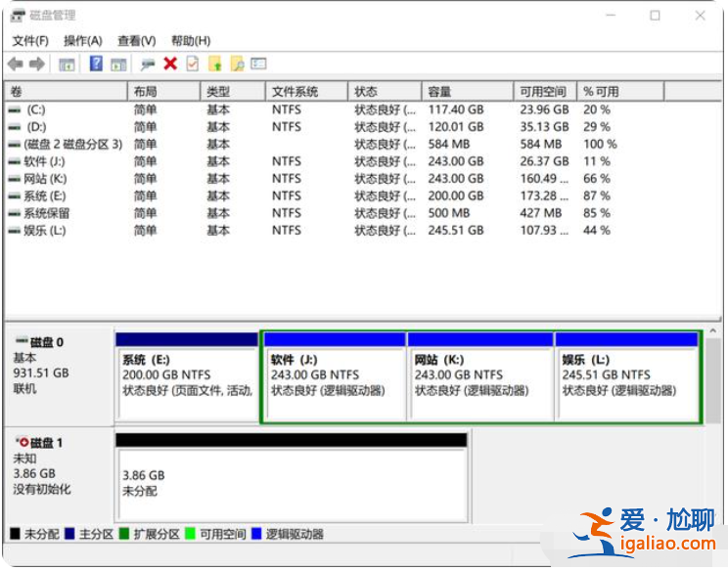This screenshot has width=728, height=570.
Task: Open the blue Help question-mark icon
Action: pyautogui.click(x=96, y=64)
